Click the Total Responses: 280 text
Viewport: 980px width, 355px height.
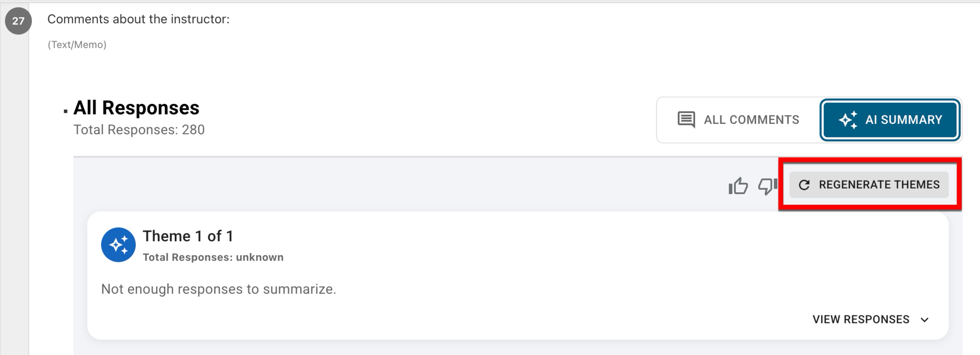pyautogui.click(x=139, y=130)
